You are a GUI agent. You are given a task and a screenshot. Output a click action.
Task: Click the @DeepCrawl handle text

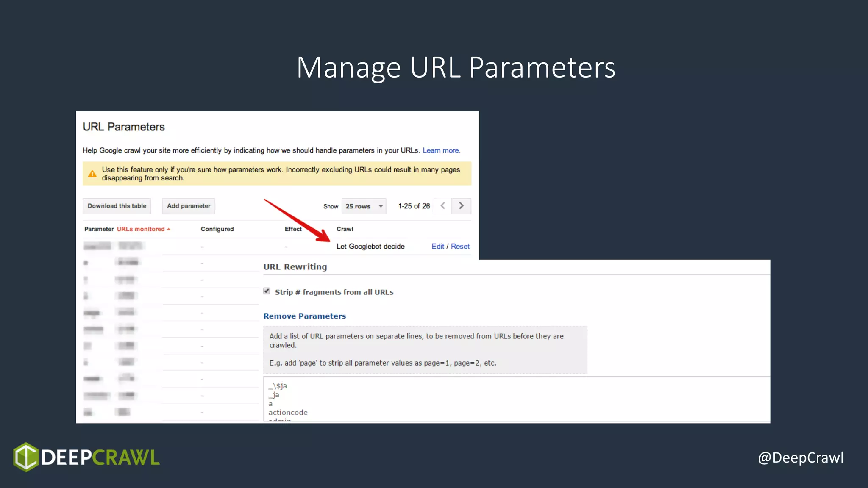(801, 458)
